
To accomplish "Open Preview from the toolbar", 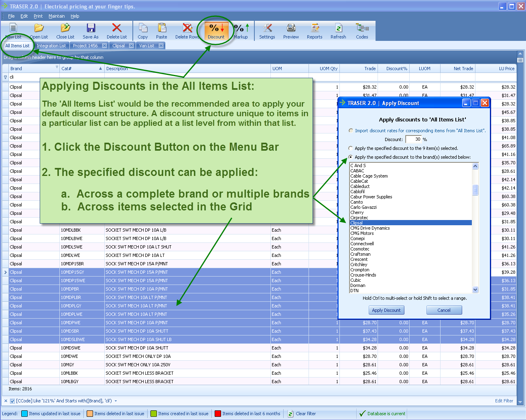I will [291, 31].
